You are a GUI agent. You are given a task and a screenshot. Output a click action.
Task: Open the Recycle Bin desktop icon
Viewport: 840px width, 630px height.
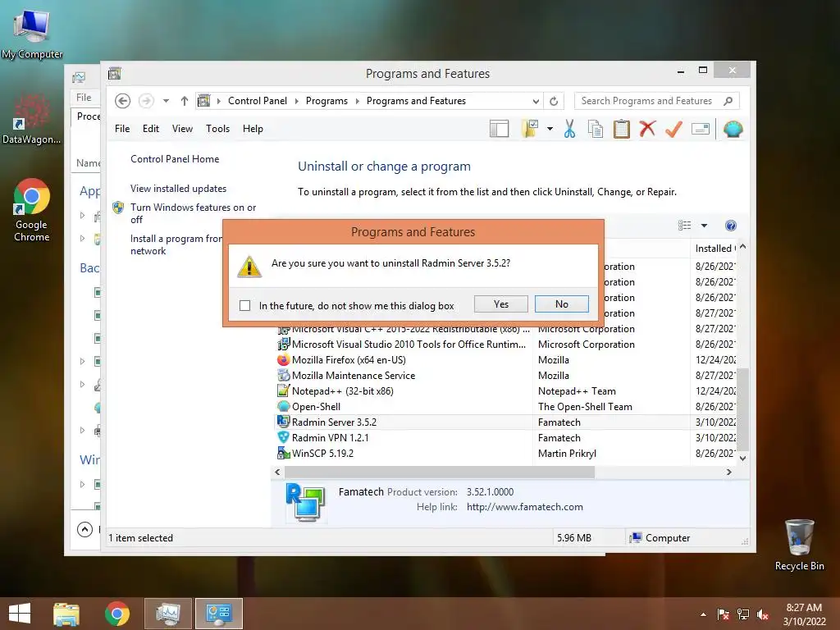[x=799, y=545]
